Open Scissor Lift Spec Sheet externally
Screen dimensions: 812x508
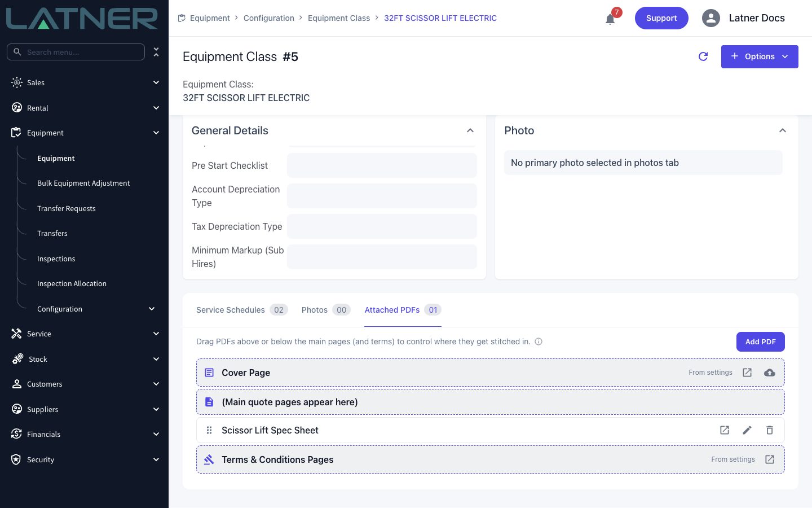click(x=725, y=430)
